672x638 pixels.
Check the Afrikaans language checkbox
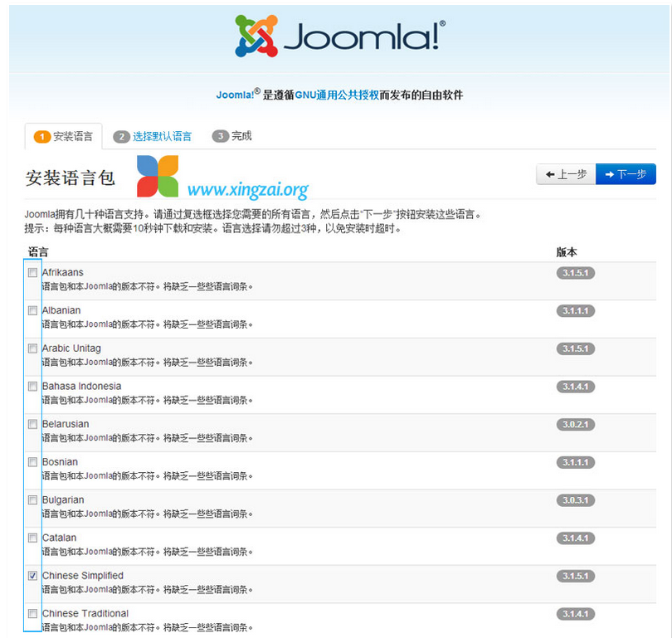(x=32, y=272)
